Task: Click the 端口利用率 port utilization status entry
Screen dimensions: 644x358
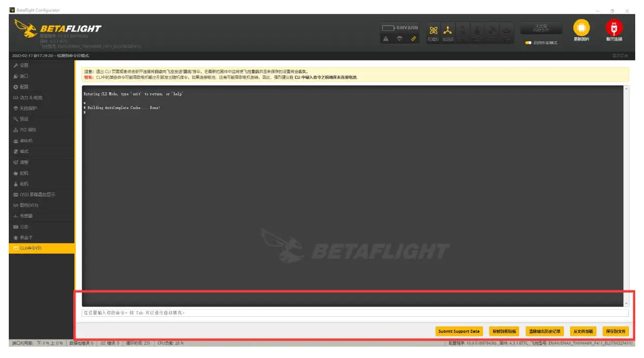Action: click(x=37, y=343)
